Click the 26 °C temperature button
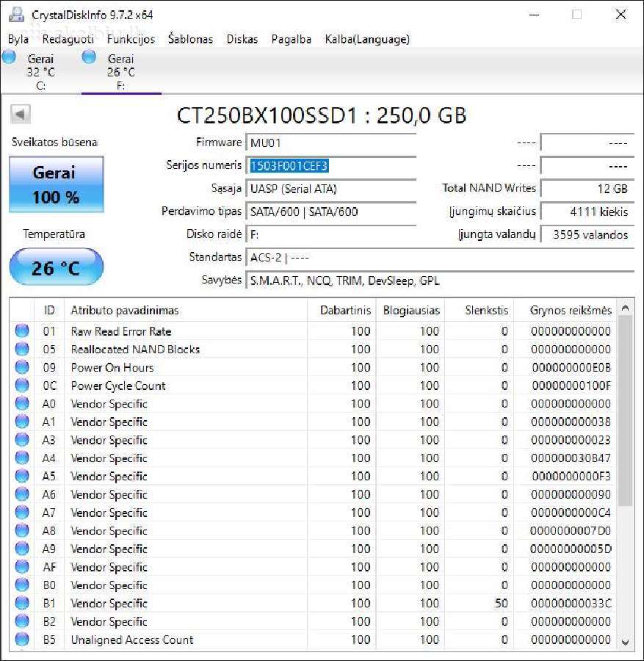644x661 pixels. [x=57, y=267]
